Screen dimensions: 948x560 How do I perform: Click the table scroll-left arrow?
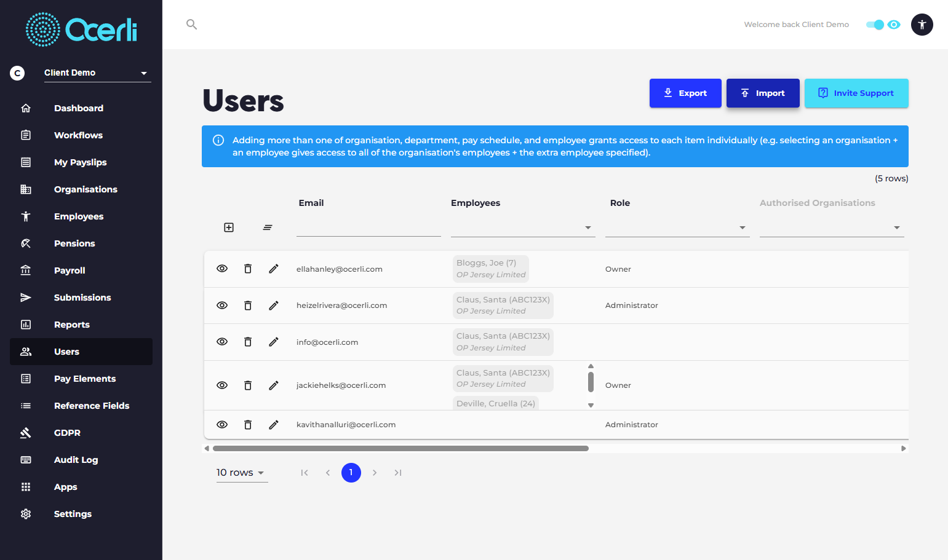pos(207,449)
